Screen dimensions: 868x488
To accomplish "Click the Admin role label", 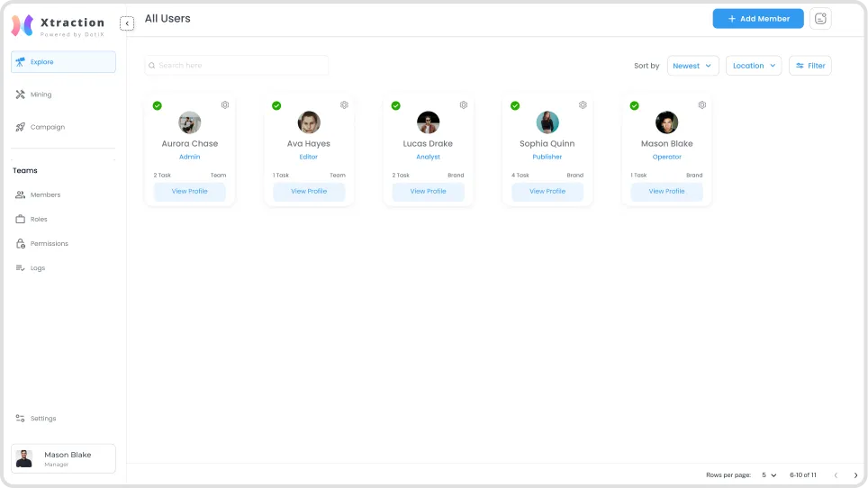I will coord(190,158).
